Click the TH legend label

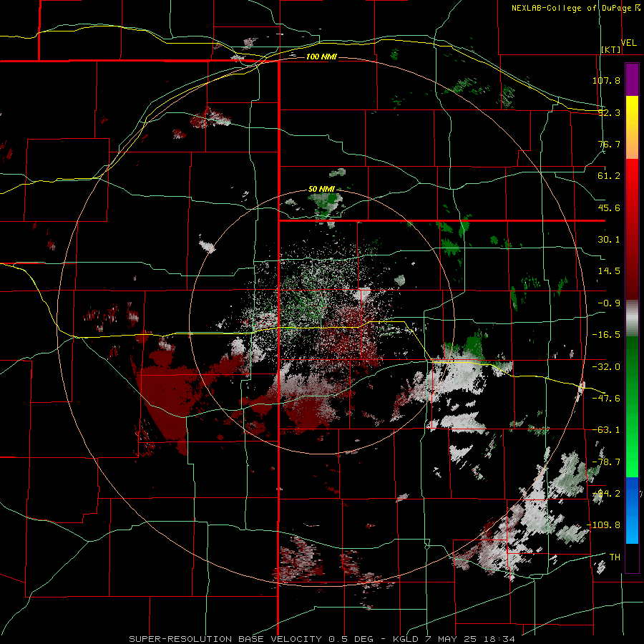click(615, 557)
